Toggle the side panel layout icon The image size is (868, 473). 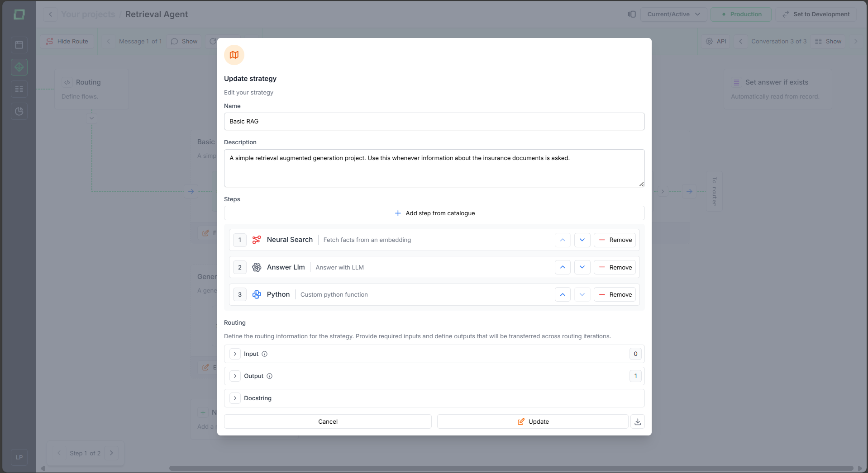tap(632, 14)
